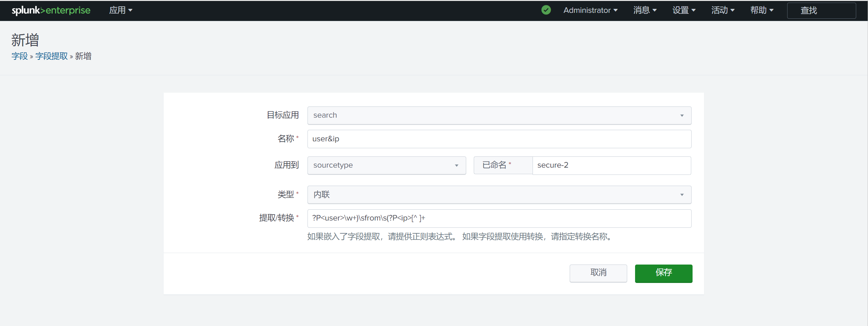
Task: Go to 字段提取 breadcrumb link
Action: [51, 56]
